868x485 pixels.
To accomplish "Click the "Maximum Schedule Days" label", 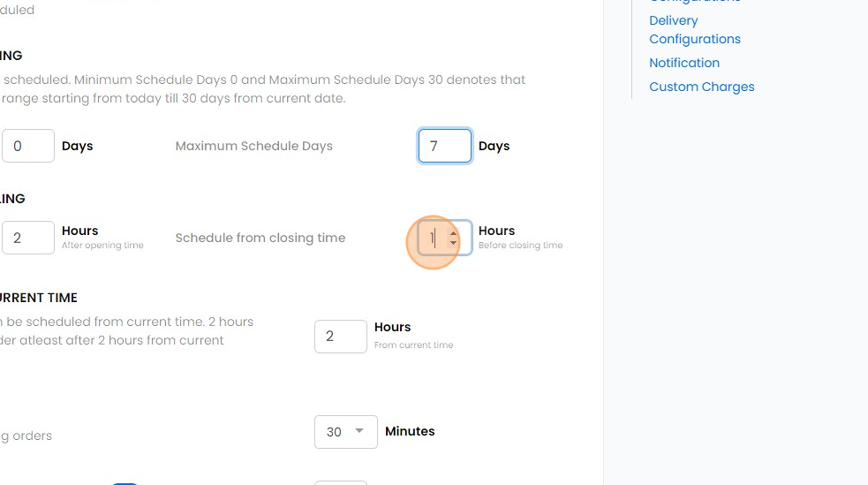I will click(253, 147).
